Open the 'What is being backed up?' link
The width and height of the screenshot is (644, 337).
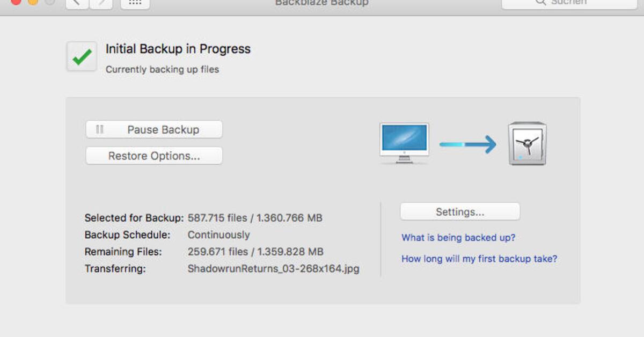pyautogui.click(x=458, y=238)
